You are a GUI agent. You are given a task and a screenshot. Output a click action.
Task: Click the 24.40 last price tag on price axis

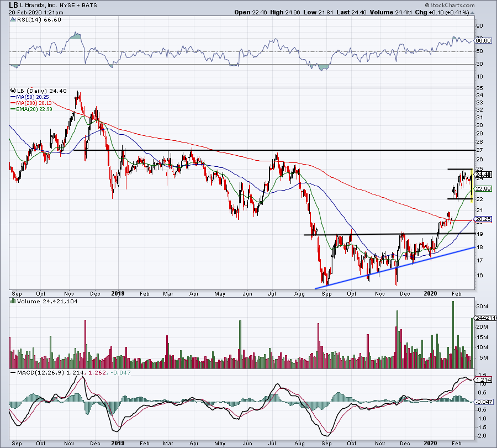click(x=483, y=175)
